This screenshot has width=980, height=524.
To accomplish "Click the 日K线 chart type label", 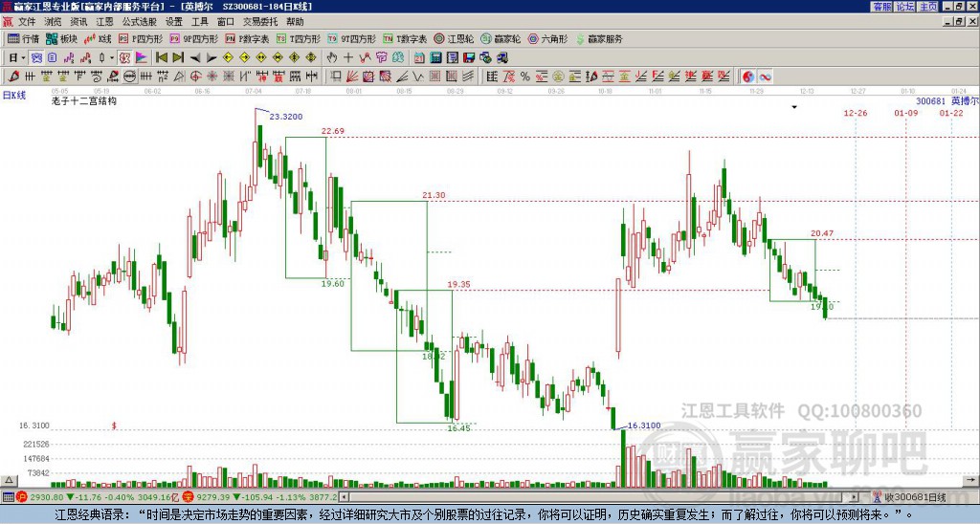I will [13, 95].
